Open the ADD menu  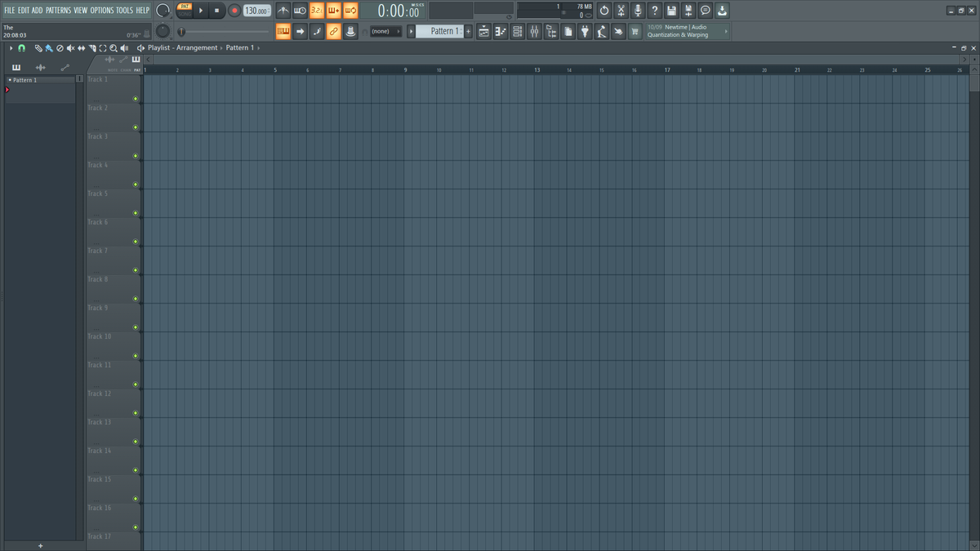(37, 11)
